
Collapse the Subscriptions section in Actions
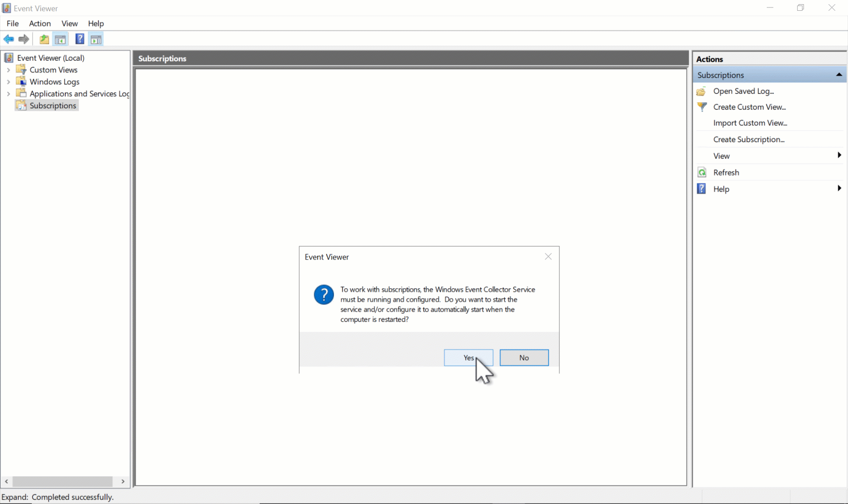839,75
